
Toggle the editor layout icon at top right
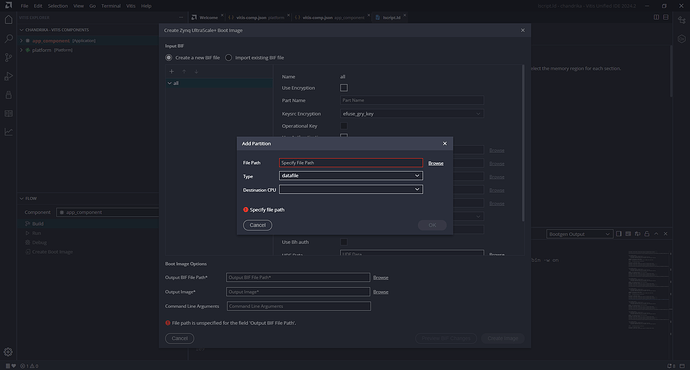666,17
